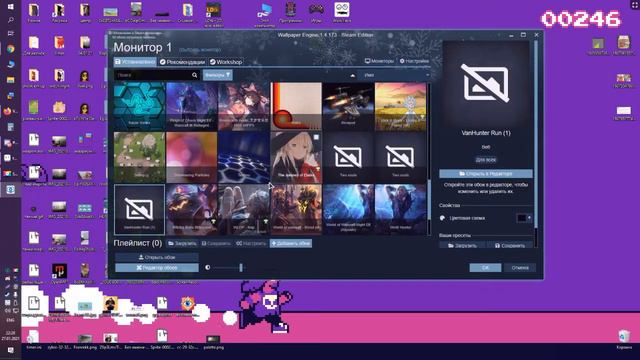Open the Windows Start button
Image resolution: width=640 pixels, height=360 pixels.
click(11, 7)
